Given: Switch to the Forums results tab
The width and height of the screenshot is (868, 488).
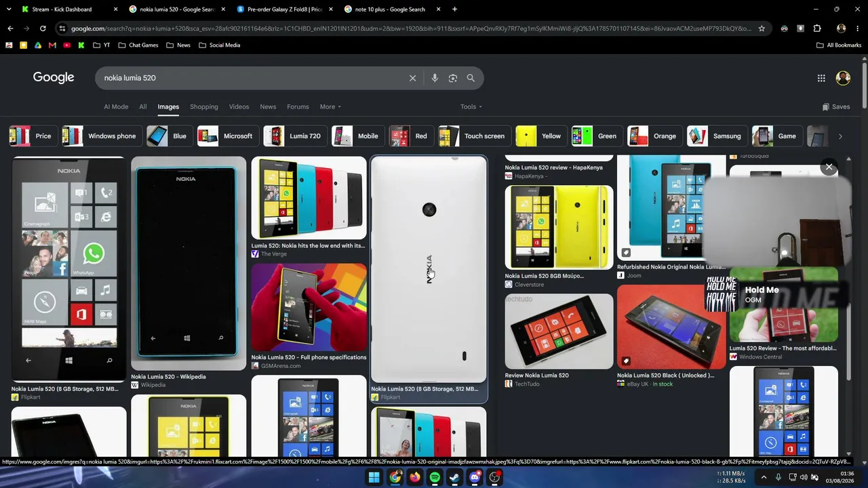Looking at the screenshot, I should click(298, 106).
